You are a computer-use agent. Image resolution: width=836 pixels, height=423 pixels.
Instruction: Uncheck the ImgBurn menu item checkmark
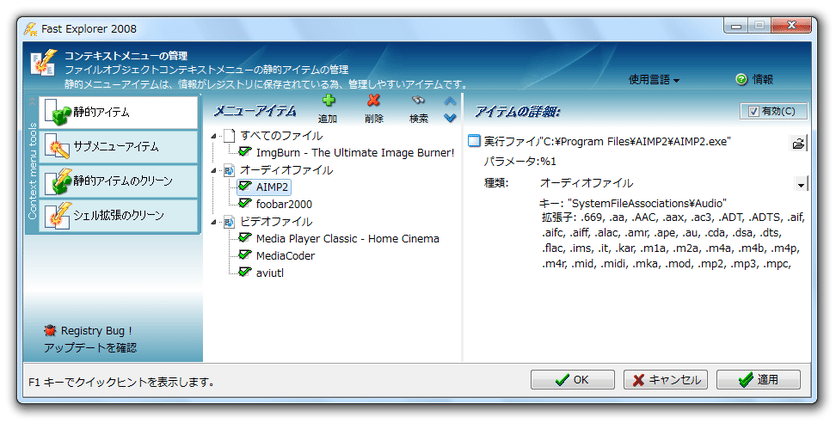click(245, 152)
